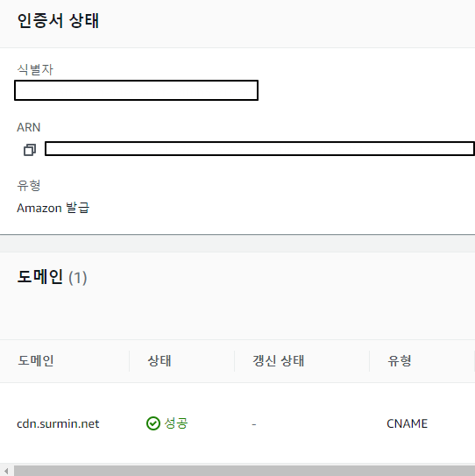Viewport: 475px width, 476px height.
Task: Click the 인증서 상태 section heading
Action: [58, 21]
